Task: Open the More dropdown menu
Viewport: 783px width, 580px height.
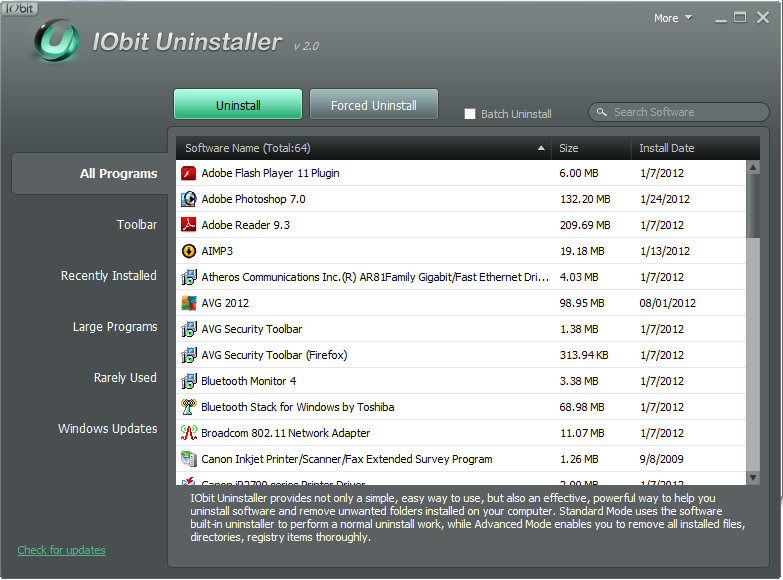Action: click(x=673, y=18)
